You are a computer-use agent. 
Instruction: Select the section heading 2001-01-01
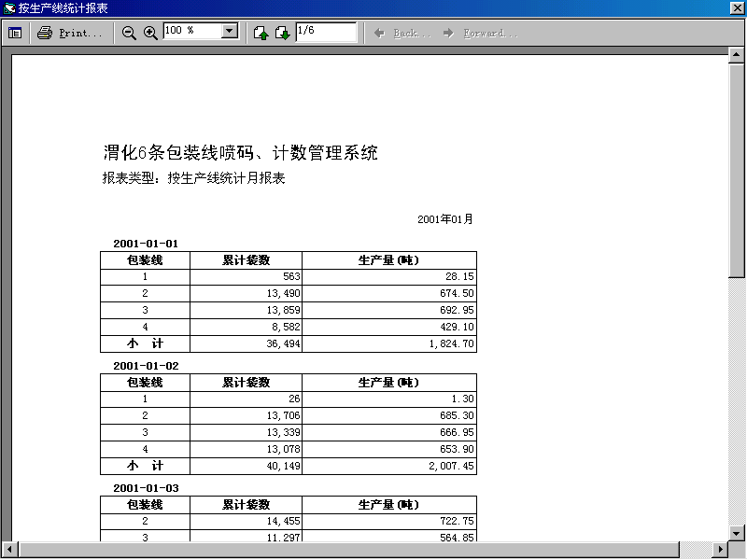pyautogui.click(x=146, y=244)
